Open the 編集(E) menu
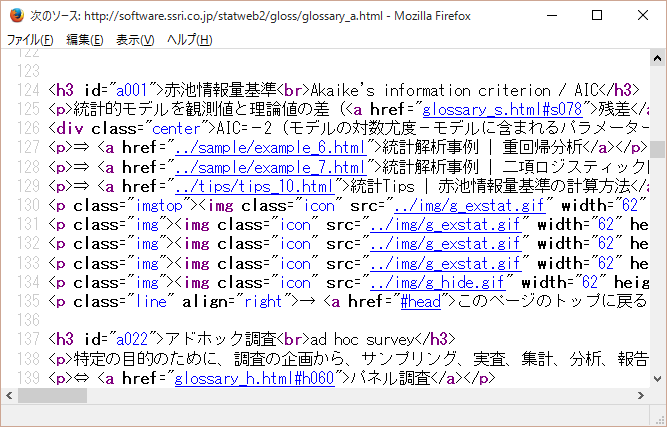The width and height of the screenshot is (667, 427). click(x=84, y=40)
